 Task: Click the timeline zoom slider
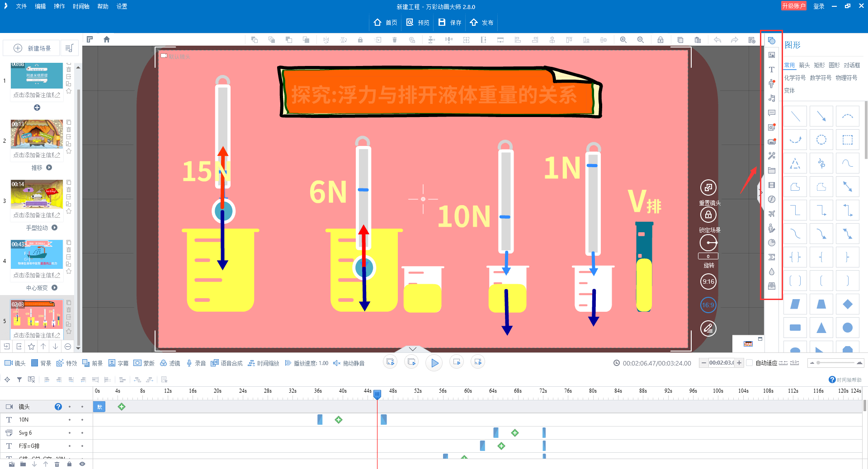click(836, 363)
